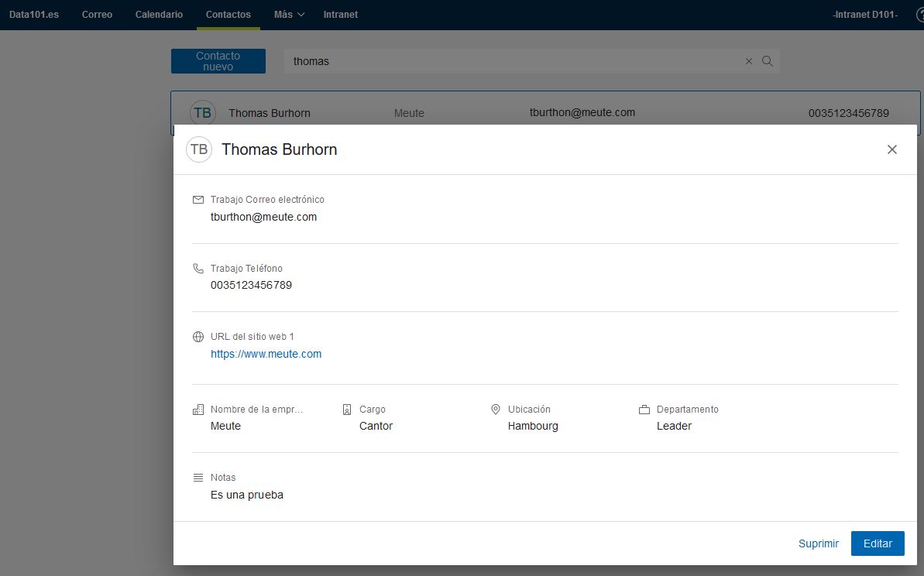Image resolution: width=924 pixels, height=576 pixels.
Task: Go to the Intranet menu item
Action: 340,15
